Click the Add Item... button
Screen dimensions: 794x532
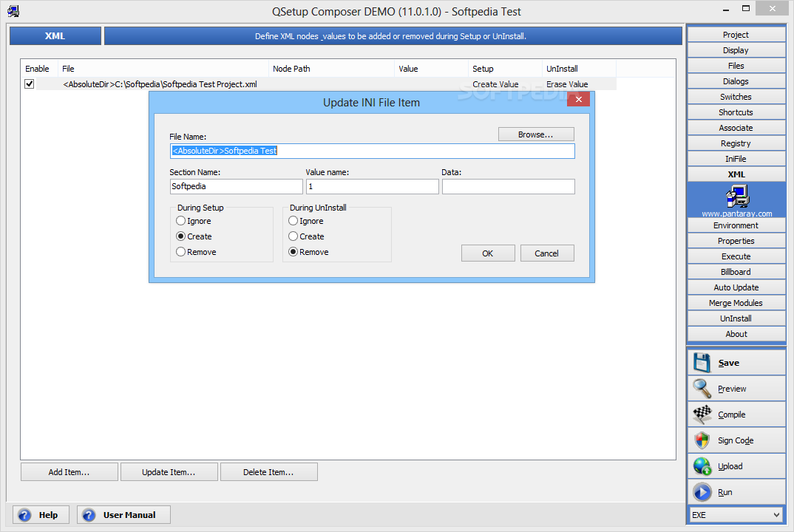(x=69, y=471)
